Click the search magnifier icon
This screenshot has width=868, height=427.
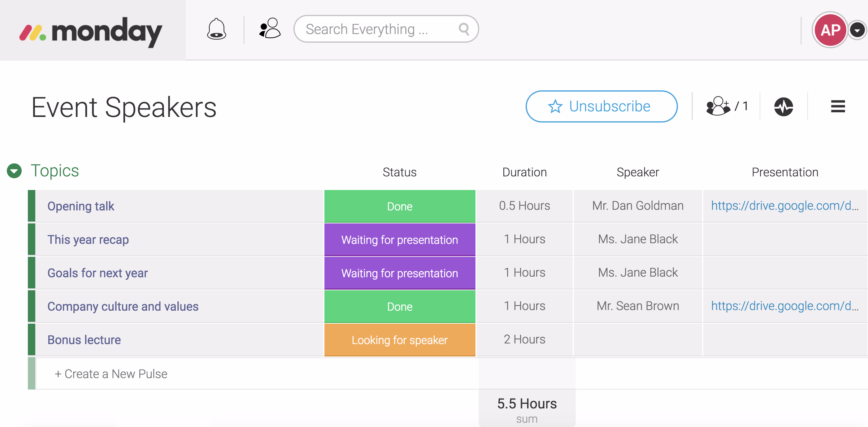[464, 29]
